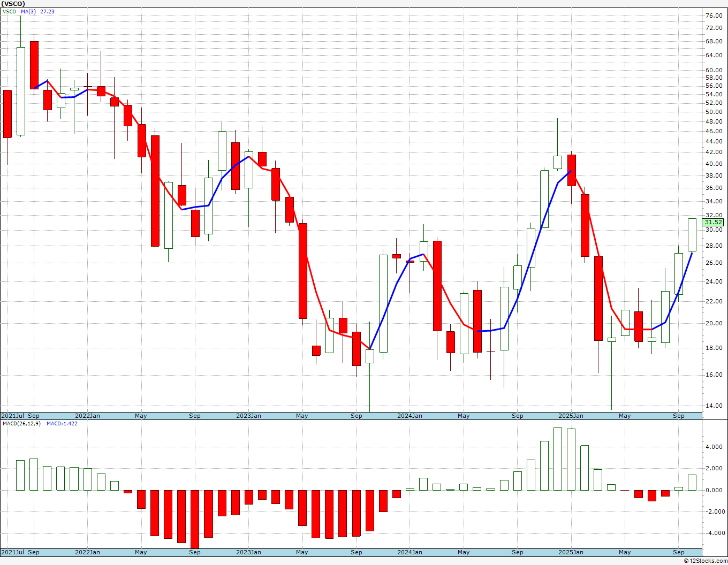Click the 36.00 price axis label

(x=714, y=188)
